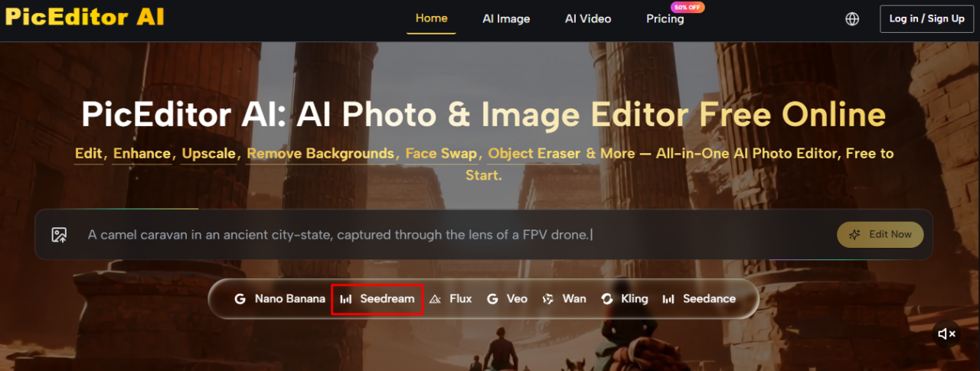Select the Flux model
This screenshot has height=371, width=980.
(x=450, y=299)
